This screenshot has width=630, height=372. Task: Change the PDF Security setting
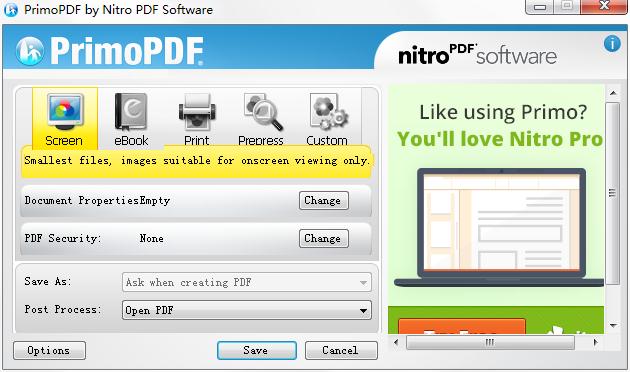[x=323, y=239]
